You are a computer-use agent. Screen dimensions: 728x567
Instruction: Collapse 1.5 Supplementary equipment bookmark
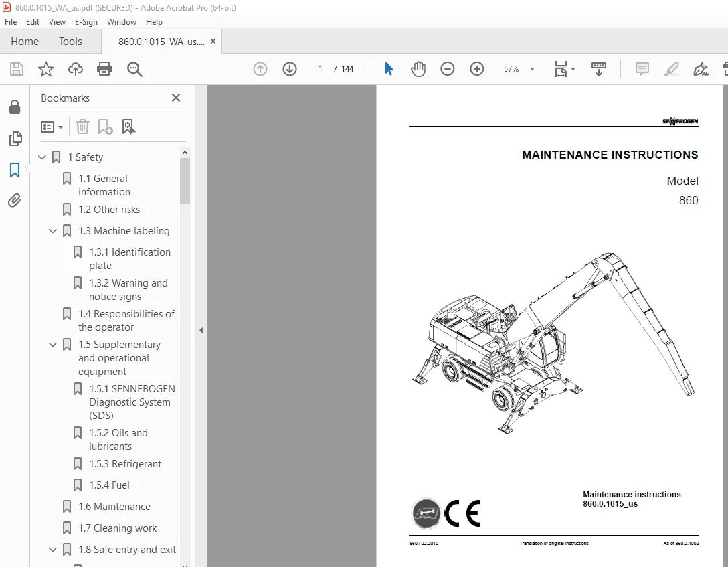53,345
